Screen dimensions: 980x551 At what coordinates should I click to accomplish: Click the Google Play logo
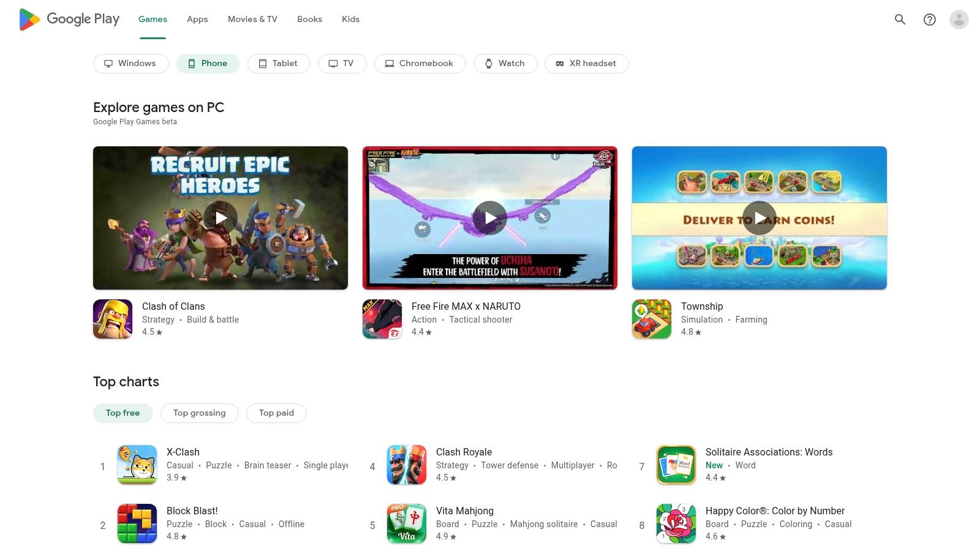tap(69, 19)
